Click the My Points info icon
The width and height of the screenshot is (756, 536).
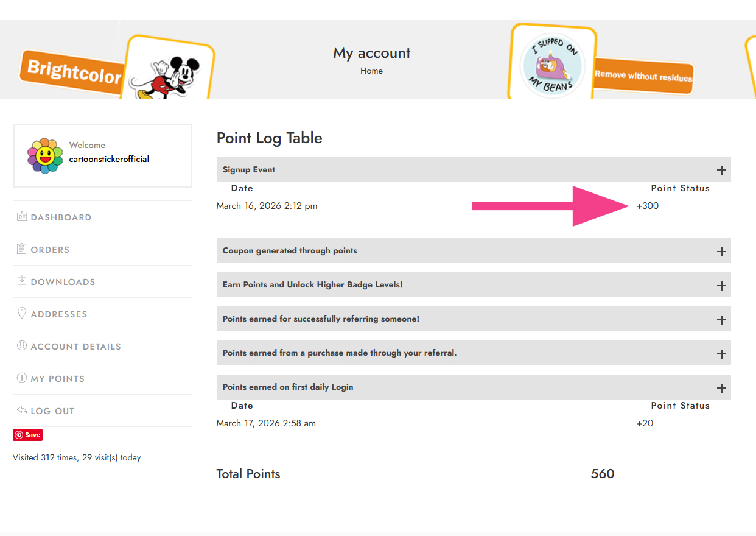[22, 378]
